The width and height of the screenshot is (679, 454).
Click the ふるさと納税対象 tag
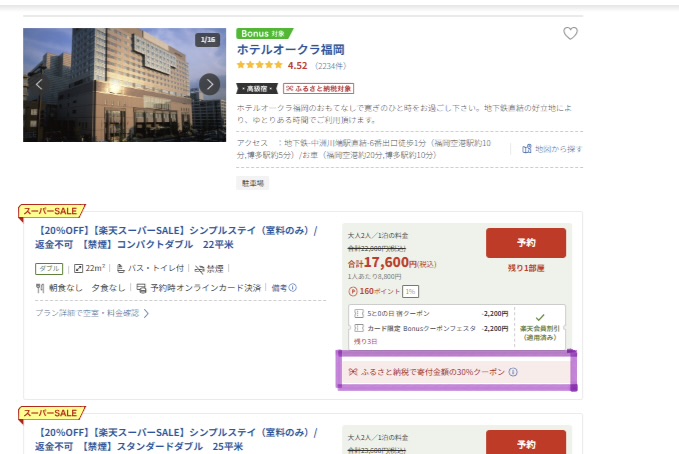pos(317,88)
